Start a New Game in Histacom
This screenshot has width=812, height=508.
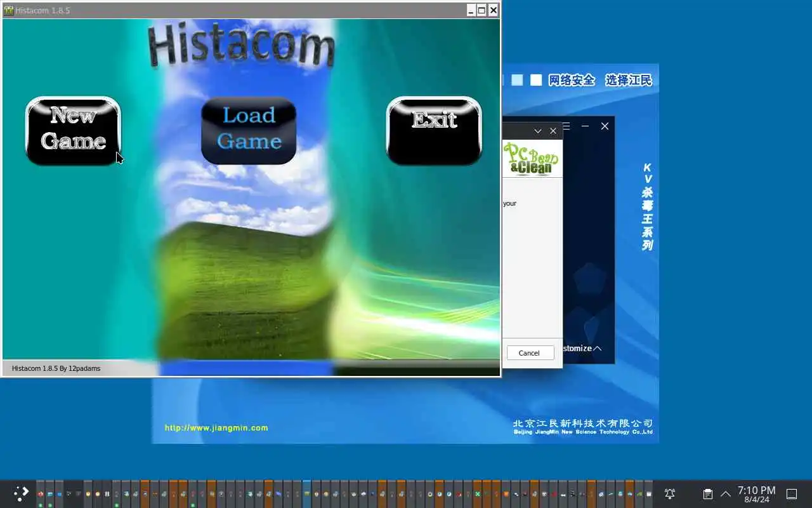coord(73,131)
